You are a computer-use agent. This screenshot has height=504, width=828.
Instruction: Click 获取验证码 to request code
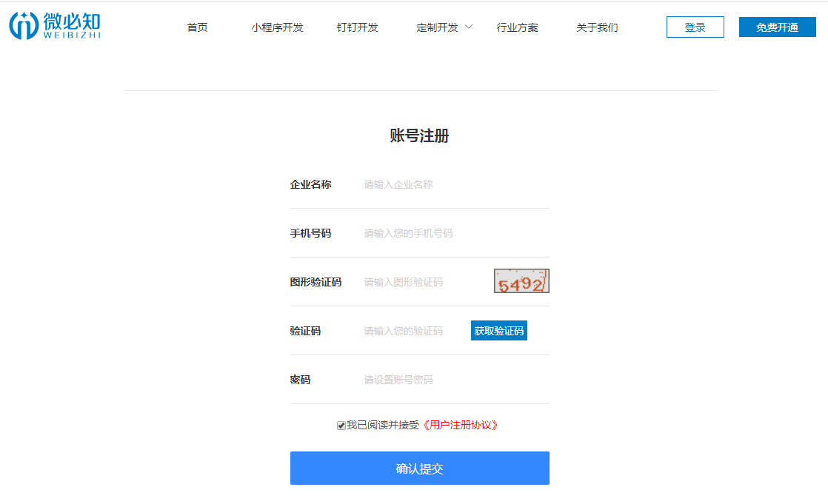(498, 331)
